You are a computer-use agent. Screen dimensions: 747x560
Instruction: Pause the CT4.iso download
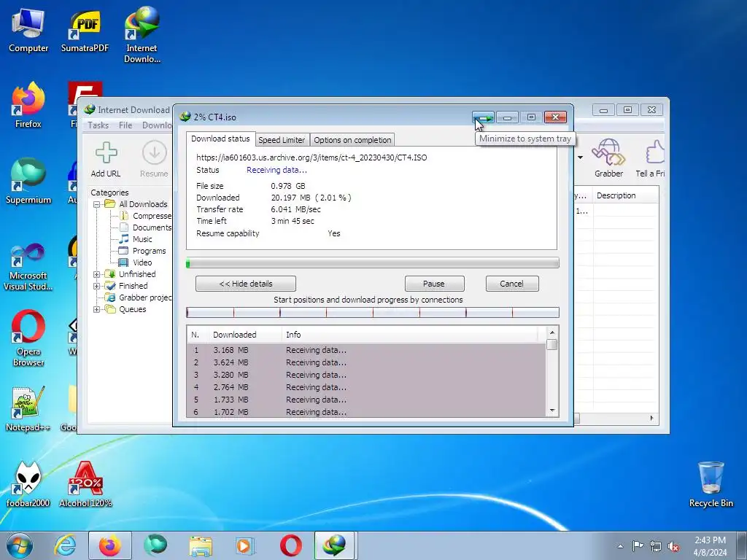pos(434,284)
